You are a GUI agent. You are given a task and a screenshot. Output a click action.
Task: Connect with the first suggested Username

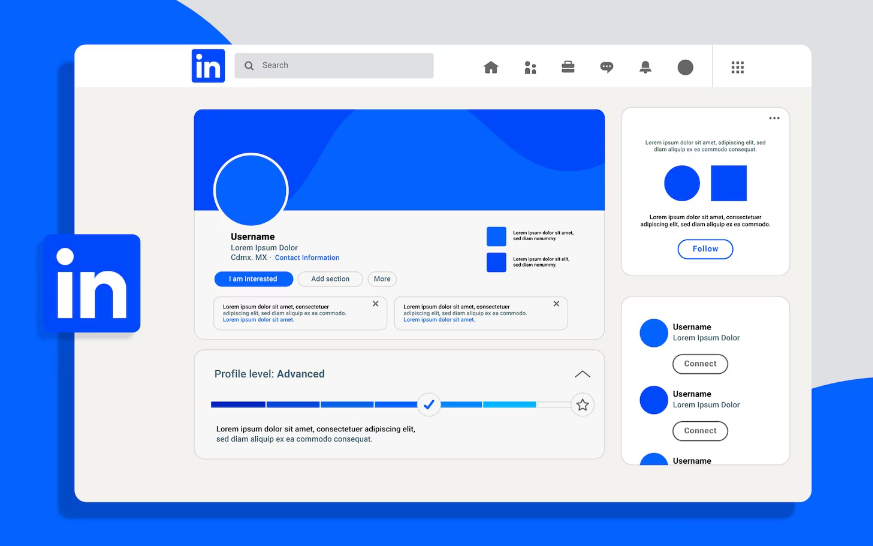[700, 364]
